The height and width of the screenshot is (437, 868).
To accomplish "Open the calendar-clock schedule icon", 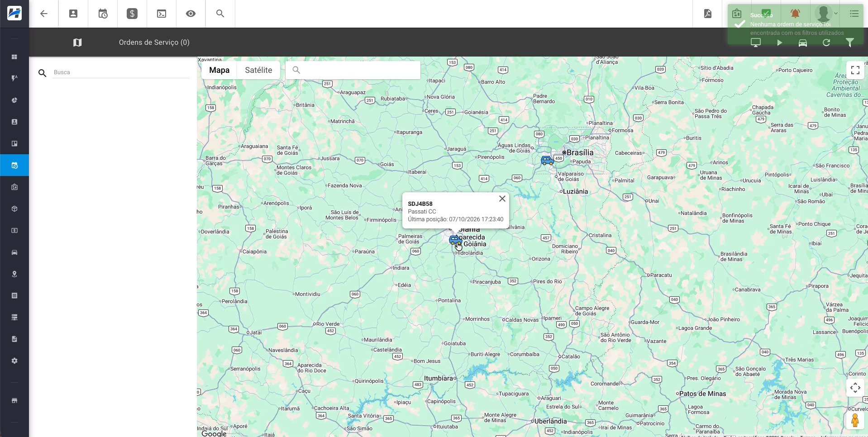I will (103, 14).
